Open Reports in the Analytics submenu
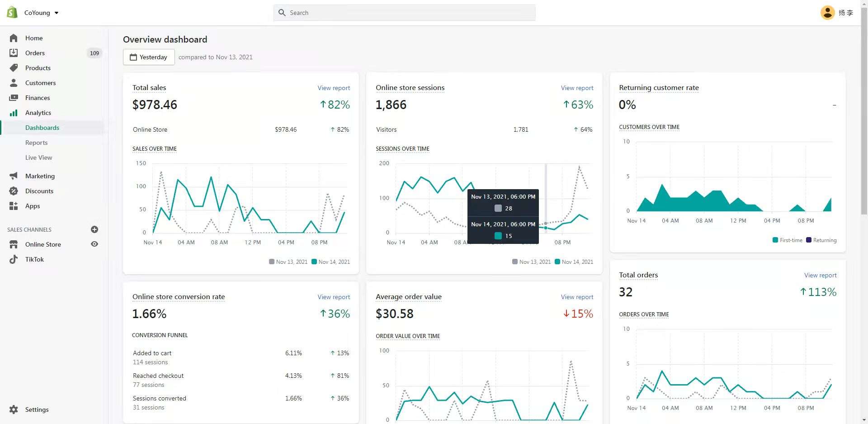This screenshot has width=868, height=424. point(36,143)
